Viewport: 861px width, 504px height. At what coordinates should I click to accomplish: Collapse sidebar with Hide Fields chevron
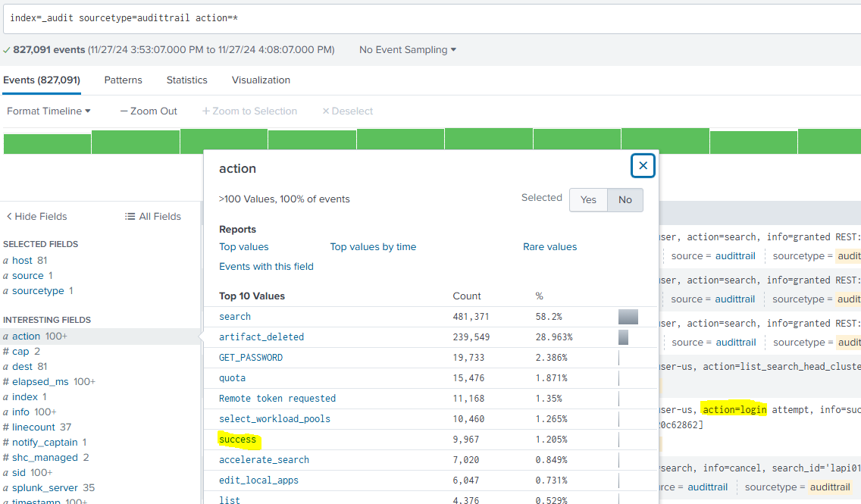pyautogui.click(x=9, y=217)
